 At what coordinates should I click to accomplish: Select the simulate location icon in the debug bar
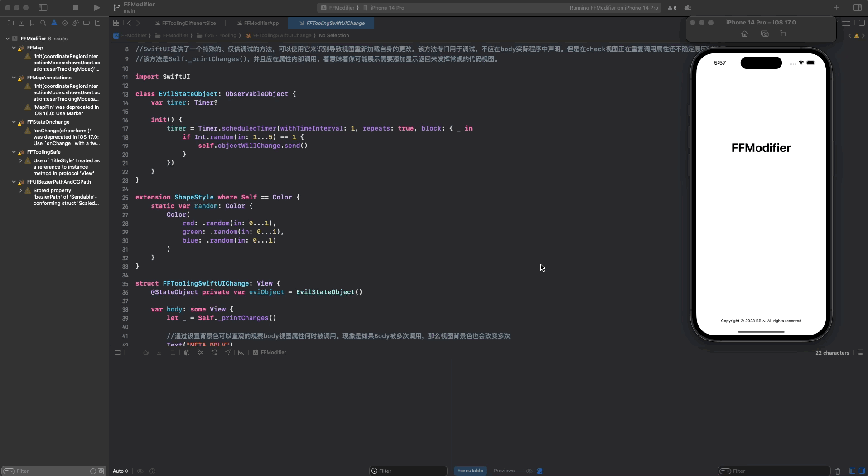pyautogui.click(x=228, y=353)
